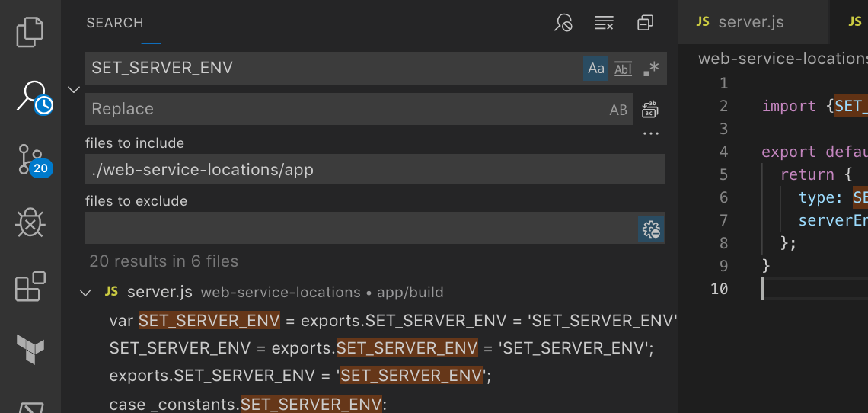
Task: Open the Extensions view
Action: [30, 286]
